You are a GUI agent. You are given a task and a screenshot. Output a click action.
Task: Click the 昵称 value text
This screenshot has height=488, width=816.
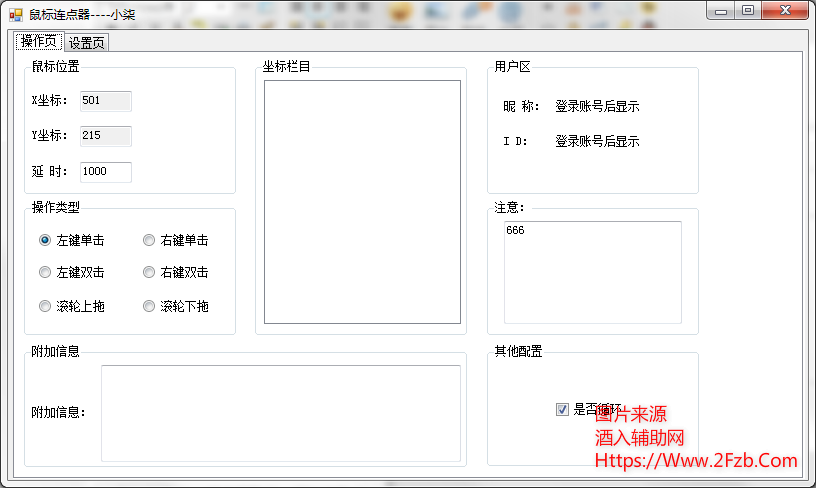597,107
